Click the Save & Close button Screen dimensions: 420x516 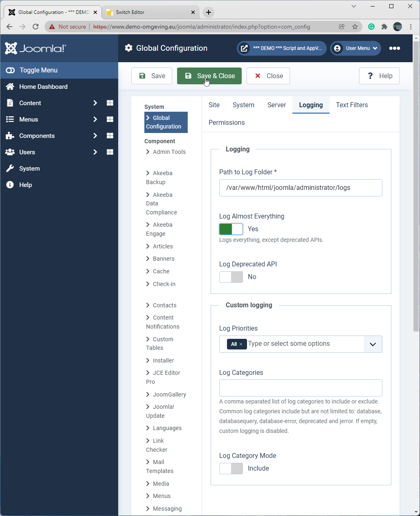pos(209,76)
